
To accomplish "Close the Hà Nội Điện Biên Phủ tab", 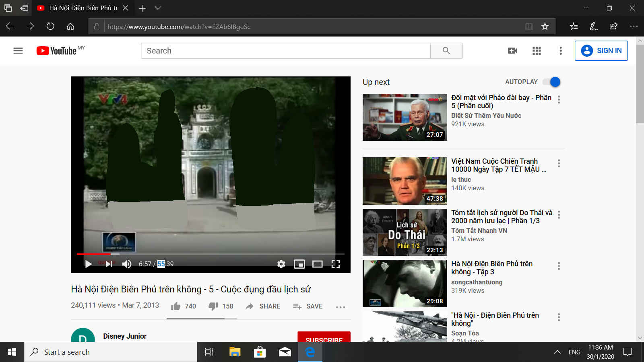I will coord(125,8).
